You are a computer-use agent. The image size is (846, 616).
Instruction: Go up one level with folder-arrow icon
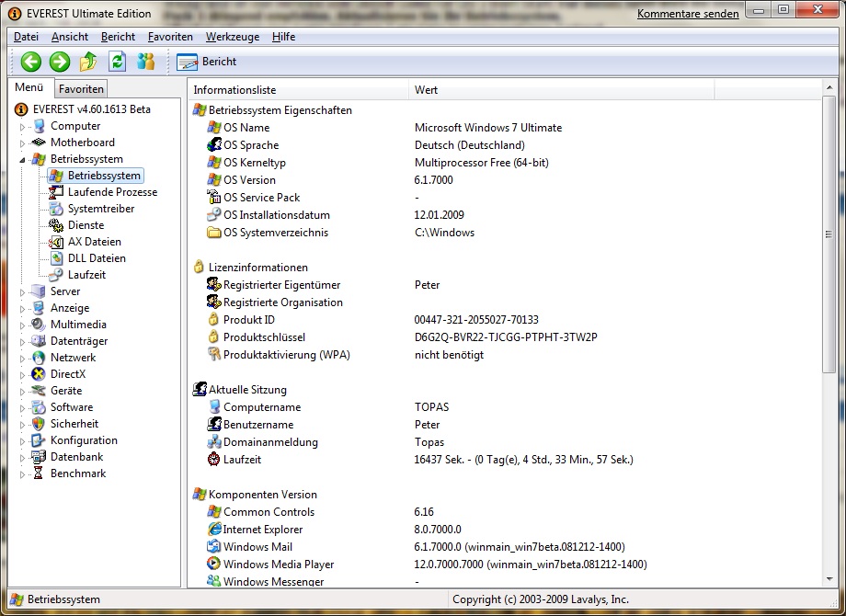tap(88, 62)
